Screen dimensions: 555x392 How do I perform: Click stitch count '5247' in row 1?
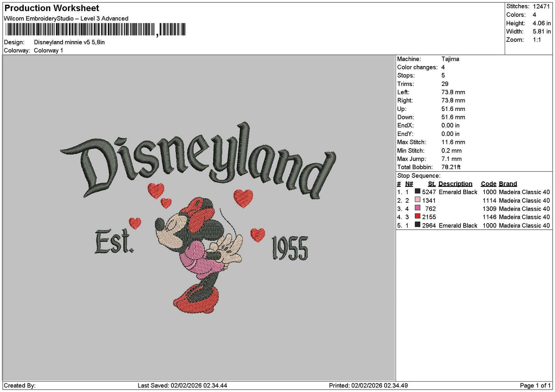(429, 192)
